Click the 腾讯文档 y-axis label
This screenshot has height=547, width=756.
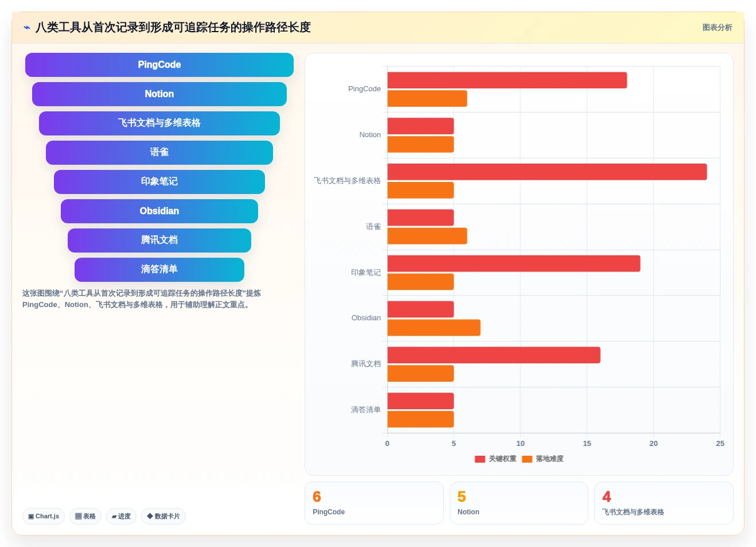click(x=366, y=364)
